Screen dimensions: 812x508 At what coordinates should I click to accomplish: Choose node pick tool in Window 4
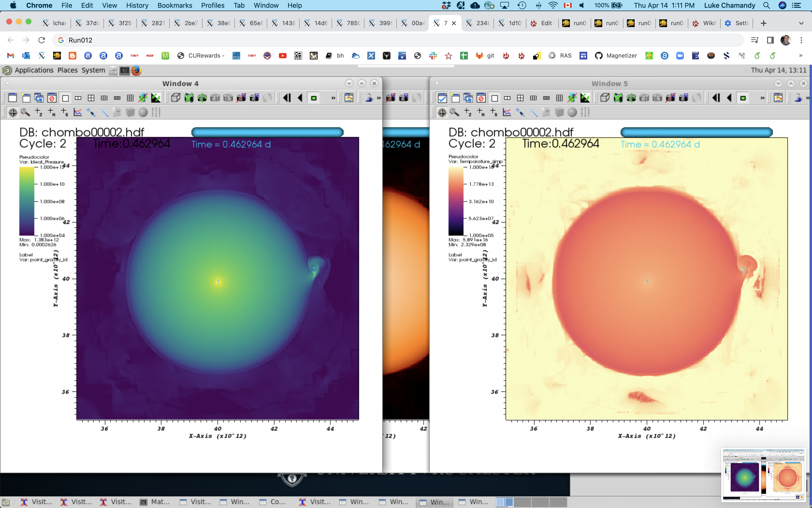coord(52,112)
